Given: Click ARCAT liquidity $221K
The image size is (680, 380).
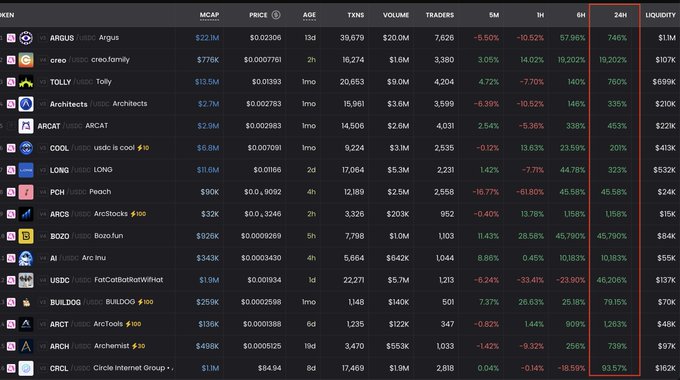Looking at the screenshot, I should tap(665, 126).
